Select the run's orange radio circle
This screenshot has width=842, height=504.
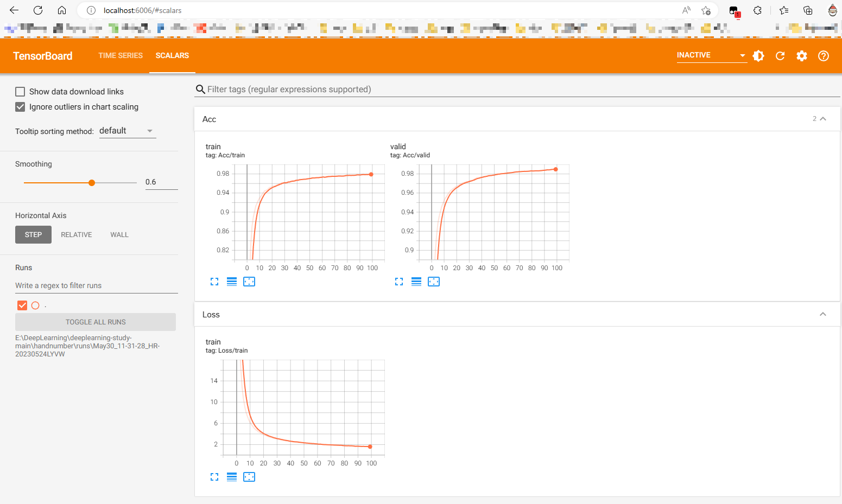[35, 305]
